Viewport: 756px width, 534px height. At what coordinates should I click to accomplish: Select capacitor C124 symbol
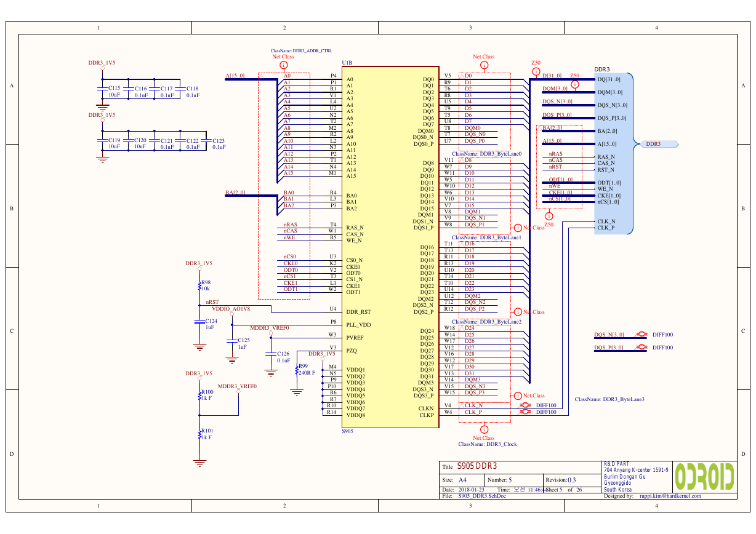click(199, 321)
